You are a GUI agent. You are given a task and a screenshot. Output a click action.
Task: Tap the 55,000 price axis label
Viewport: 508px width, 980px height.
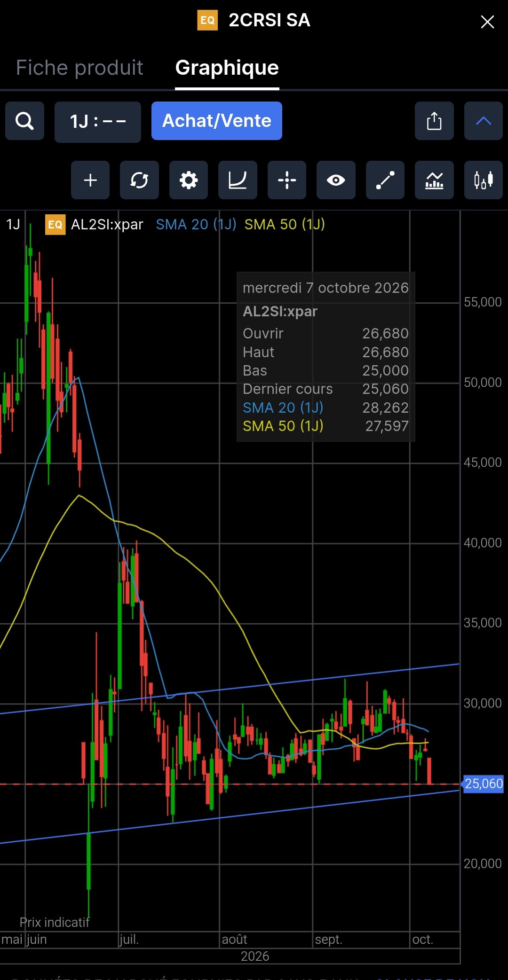[x=483, y=302]
